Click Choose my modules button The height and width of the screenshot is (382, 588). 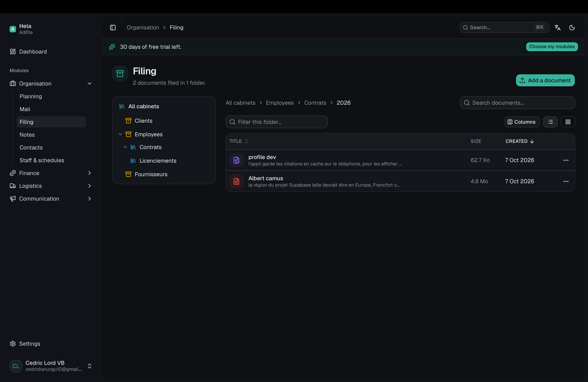(x=552, y=47)
